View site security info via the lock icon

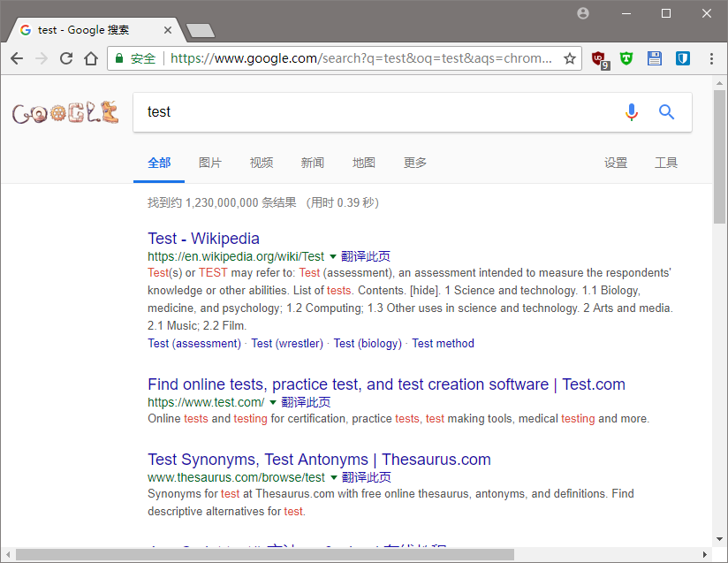pos(119,58)
